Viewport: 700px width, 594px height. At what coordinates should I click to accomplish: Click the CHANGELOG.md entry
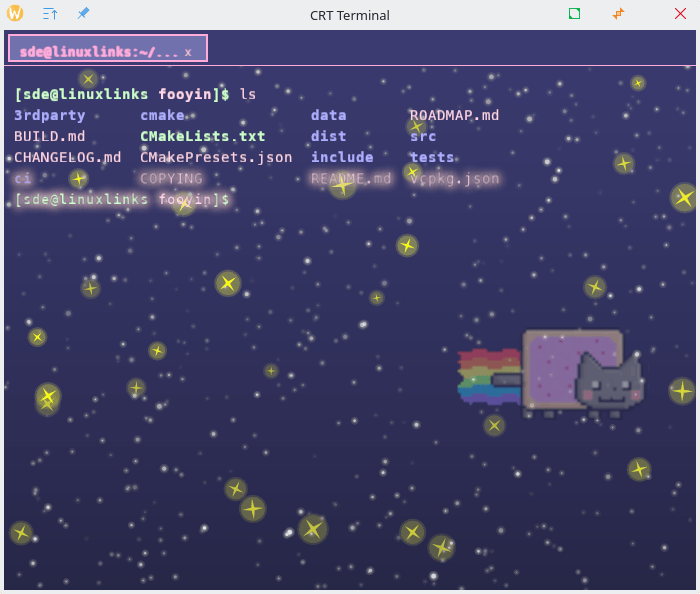click(x=68, y=157)
